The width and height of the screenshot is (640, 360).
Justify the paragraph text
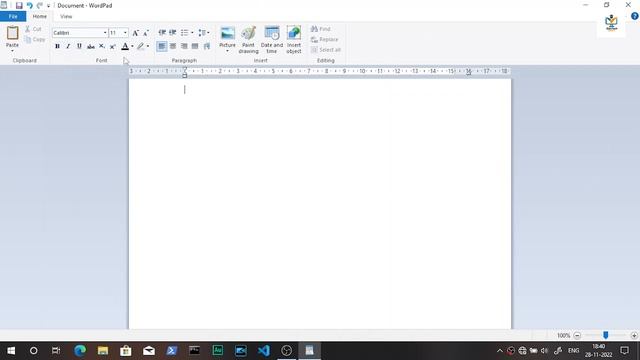195,46
